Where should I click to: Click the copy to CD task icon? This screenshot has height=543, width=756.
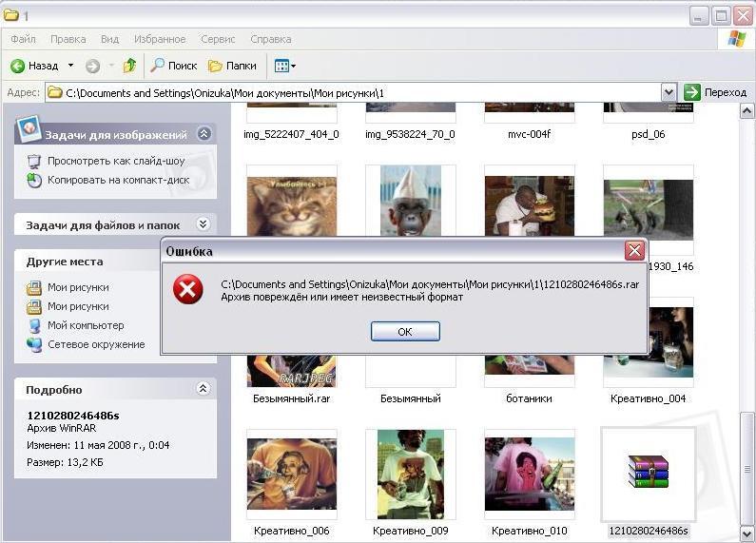[34, 181]
